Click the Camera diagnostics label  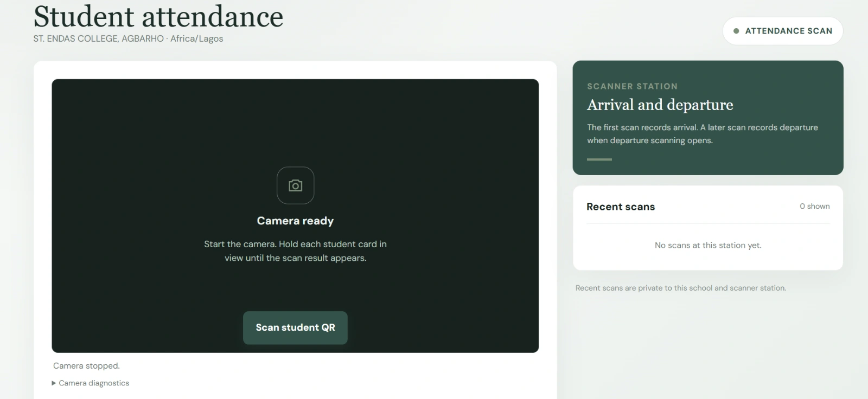click(x=94, y=383)
